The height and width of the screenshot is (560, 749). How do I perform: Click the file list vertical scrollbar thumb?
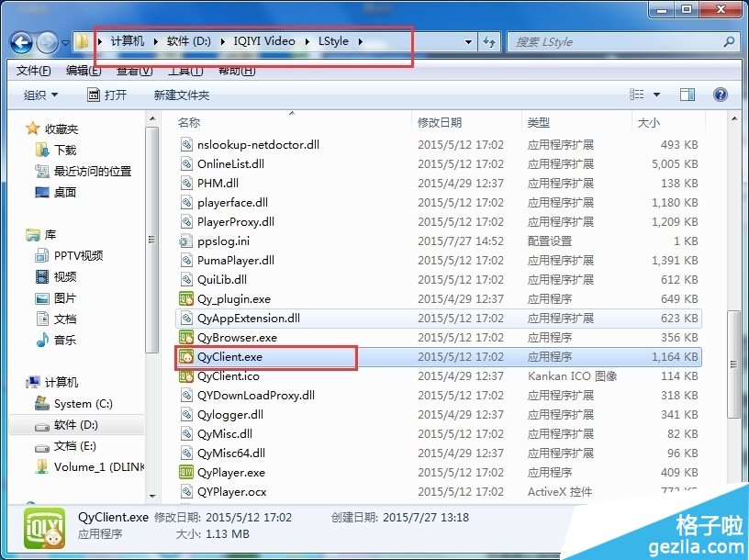(733, 364)
